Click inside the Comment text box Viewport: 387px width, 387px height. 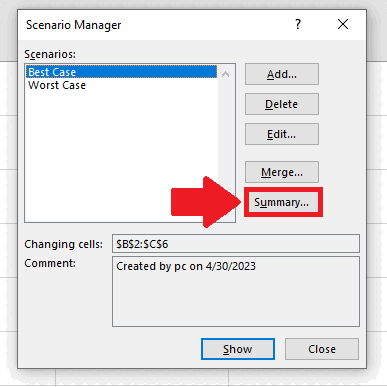point(236,292)
